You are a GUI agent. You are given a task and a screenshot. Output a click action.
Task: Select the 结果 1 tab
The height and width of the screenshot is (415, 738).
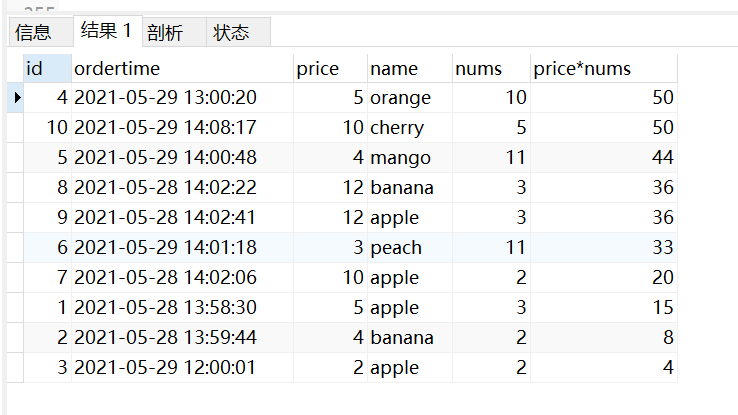pyautogui.click(x=106, y=31)
